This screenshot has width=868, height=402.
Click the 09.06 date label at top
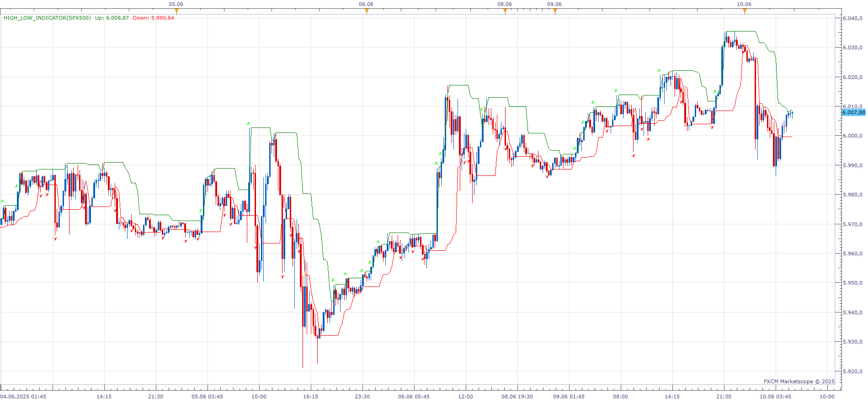(x=554, y=4)
